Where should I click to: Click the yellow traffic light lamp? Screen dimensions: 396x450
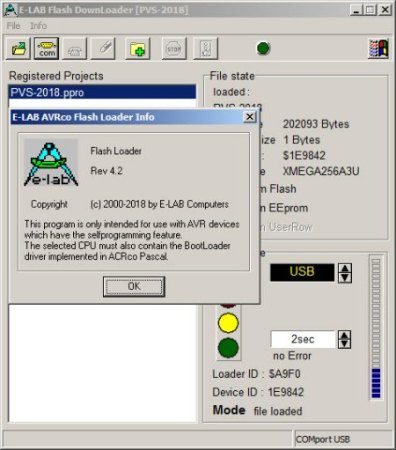(x=228, y=323)
